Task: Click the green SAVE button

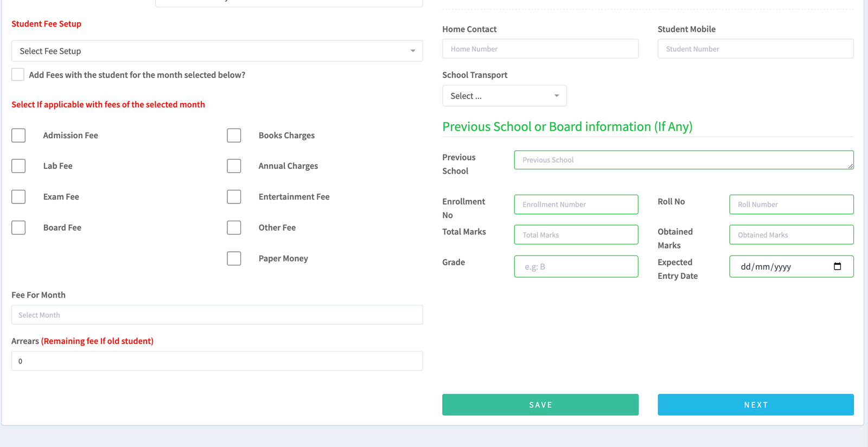Action: [x=540, y=405]
